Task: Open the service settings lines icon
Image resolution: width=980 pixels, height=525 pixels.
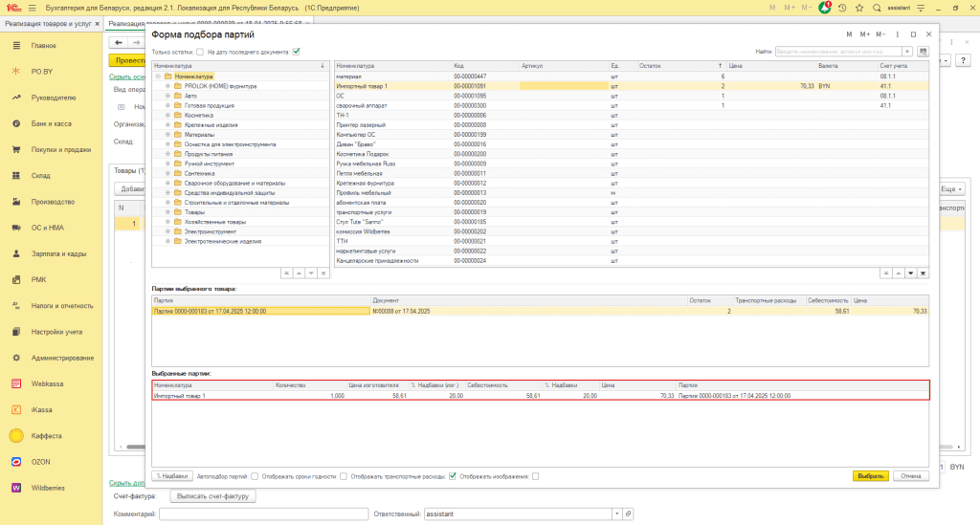Action: click(x=921, y=8)
